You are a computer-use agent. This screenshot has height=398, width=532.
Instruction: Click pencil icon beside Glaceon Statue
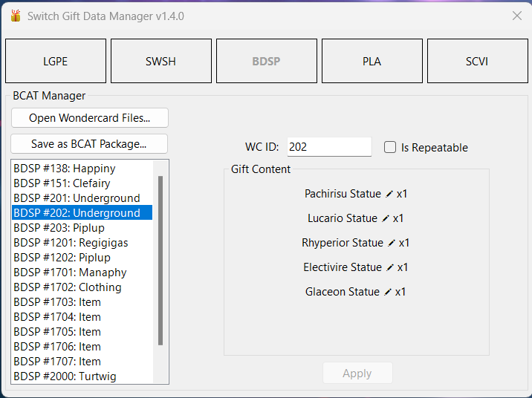(x=387, y=292)
